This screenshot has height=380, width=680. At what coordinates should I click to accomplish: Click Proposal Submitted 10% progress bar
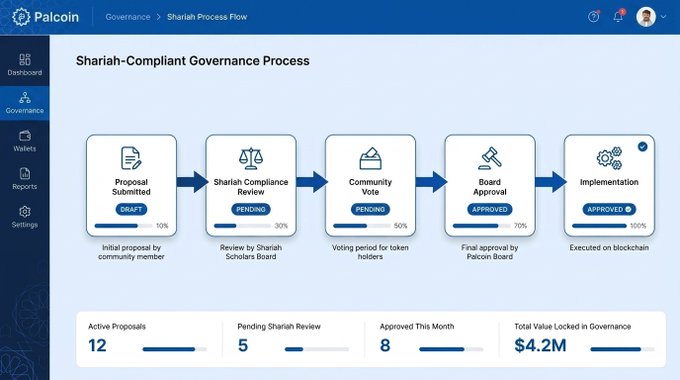(123, 226)
